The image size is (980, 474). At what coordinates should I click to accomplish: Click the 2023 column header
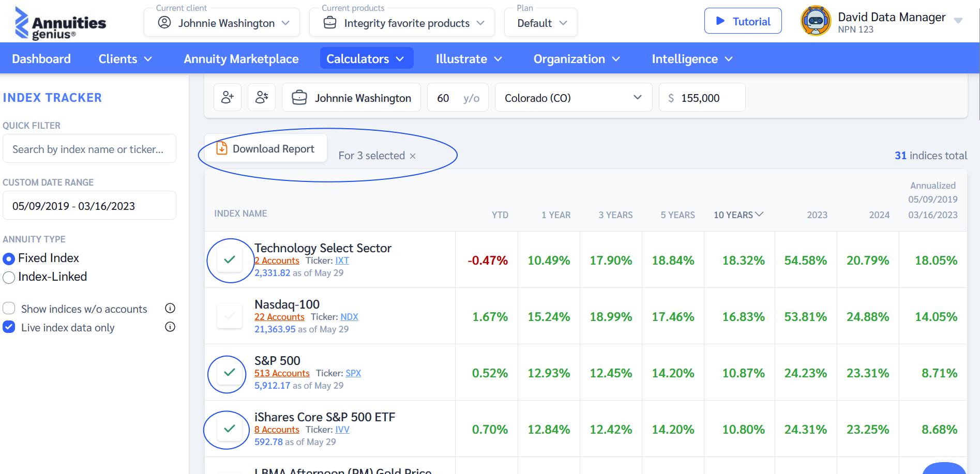click(x=817, y=215)
